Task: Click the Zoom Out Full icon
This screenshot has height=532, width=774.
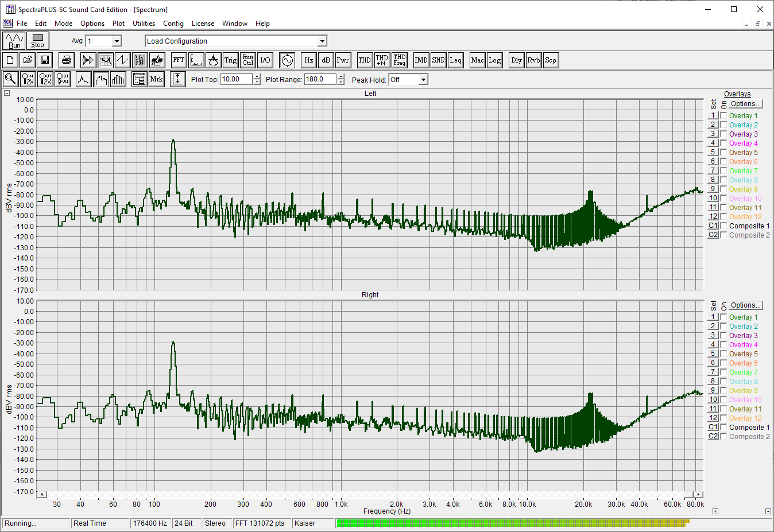Action: (x=63, y=79)
